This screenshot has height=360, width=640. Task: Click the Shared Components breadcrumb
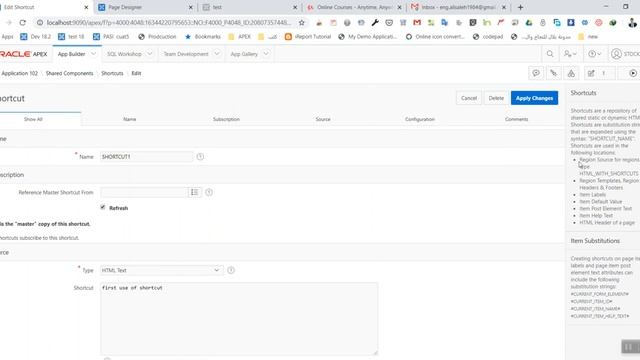point(69,73)
